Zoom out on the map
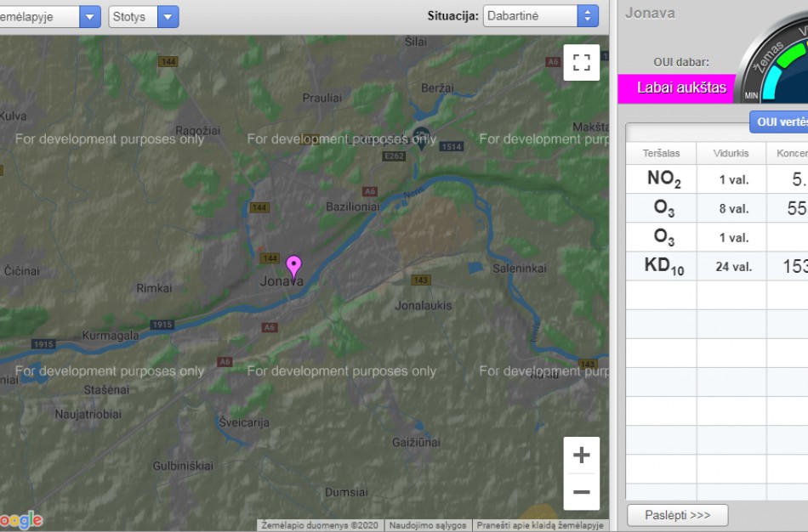Screen dimensions: 808x532 (581, 492)
